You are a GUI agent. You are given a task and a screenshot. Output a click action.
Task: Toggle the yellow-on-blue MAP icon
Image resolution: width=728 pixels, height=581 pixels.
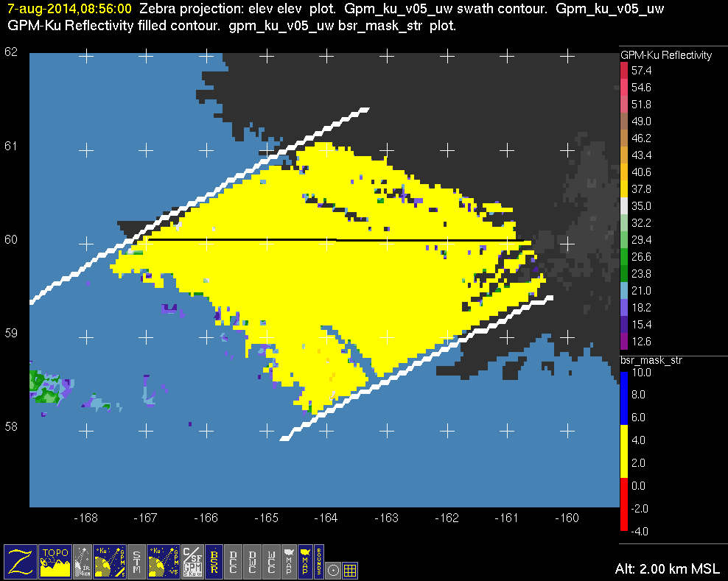coord(304,561)
